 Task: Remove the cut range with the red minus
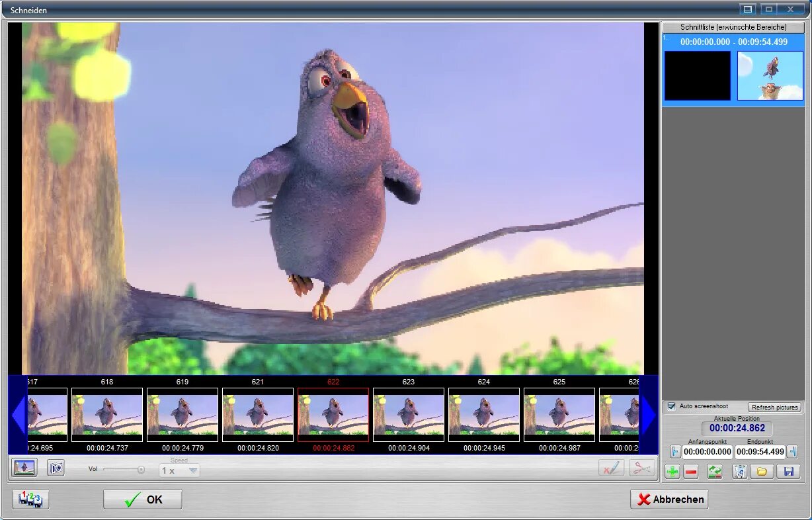click(x=691, y=472)
